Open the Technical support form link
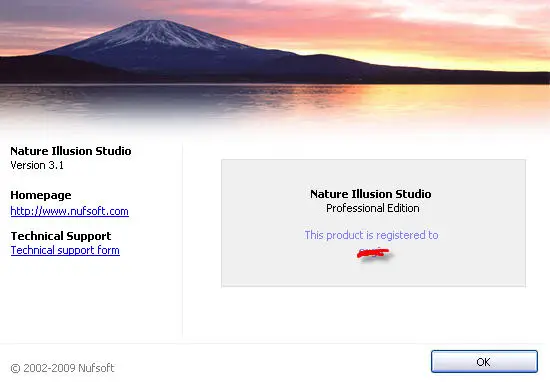 65,250
